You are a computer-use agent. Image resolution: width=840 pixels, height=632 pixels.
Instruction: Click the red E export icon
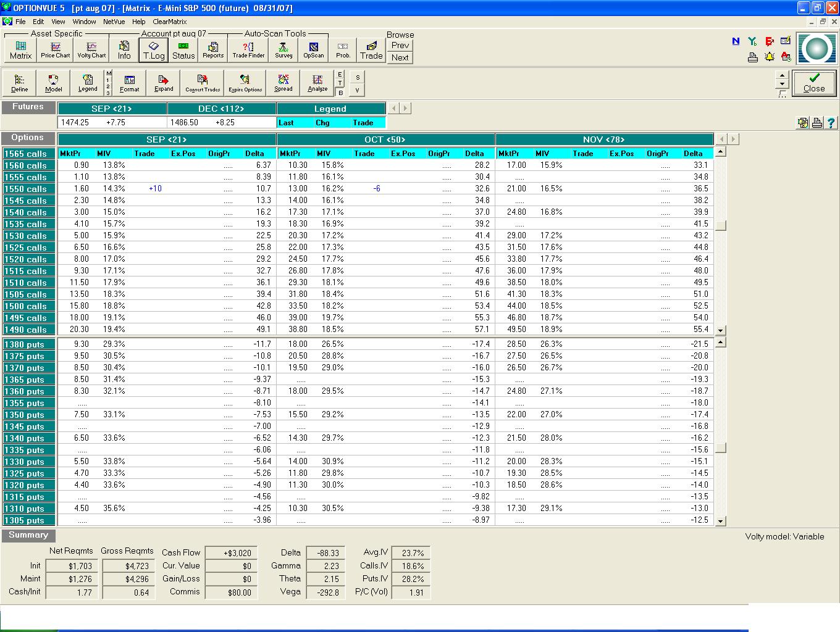click(x=769, y=41)
